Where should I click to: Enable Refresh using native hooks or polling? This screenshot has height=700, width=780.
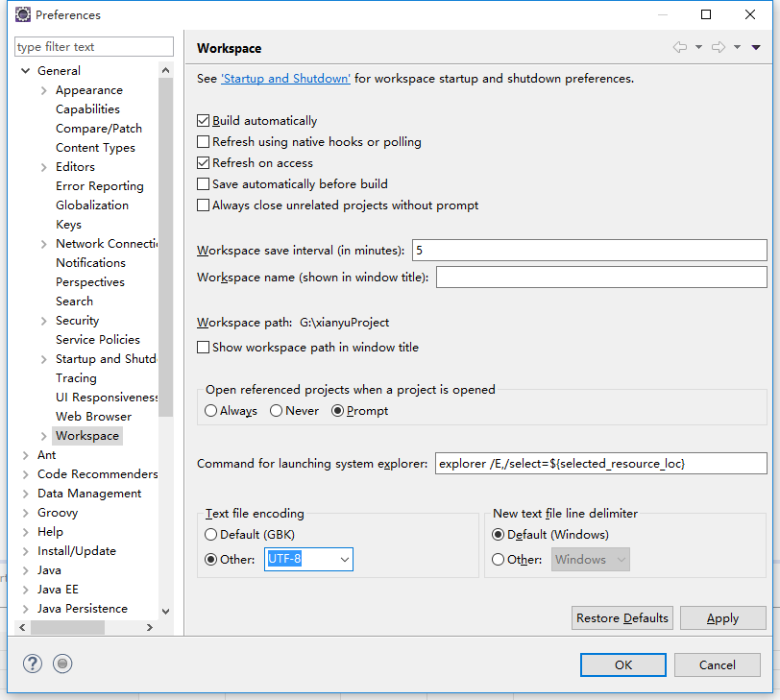tap(203, 142)
